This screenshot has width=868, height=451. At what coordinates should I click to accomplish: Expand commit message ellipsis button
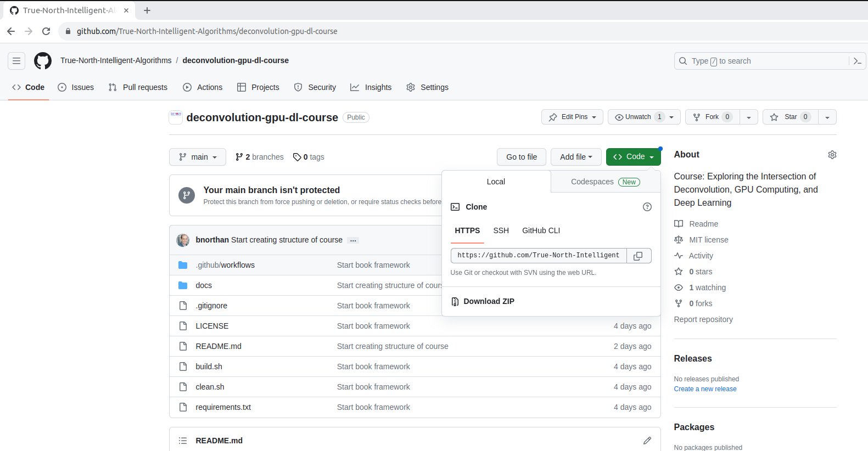coord(353,240)
